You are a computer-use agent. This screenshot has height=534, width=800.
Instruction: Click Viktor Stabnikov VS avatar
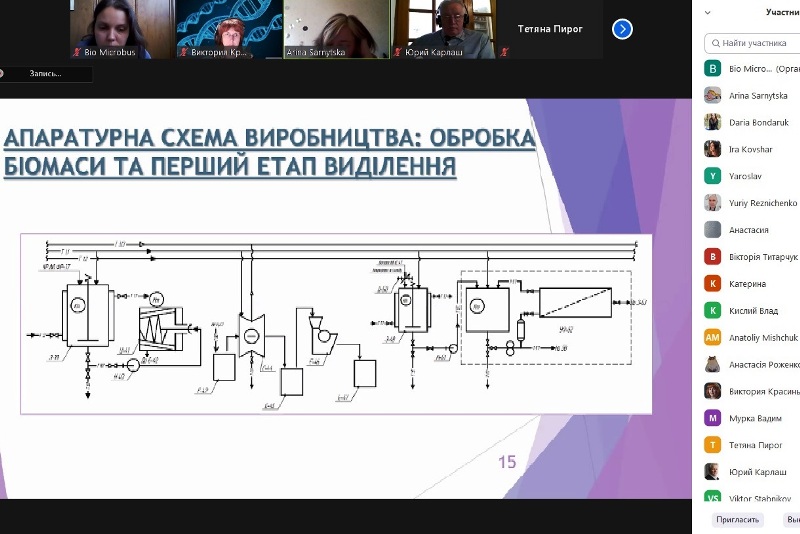pyautogui.click(x=712, y=497)
